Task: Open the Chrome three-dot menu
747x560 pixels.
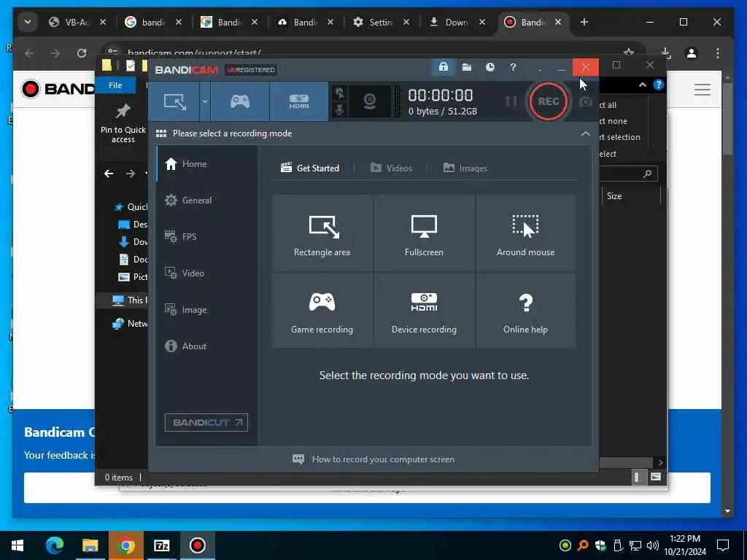Action: tap(718, 52)
